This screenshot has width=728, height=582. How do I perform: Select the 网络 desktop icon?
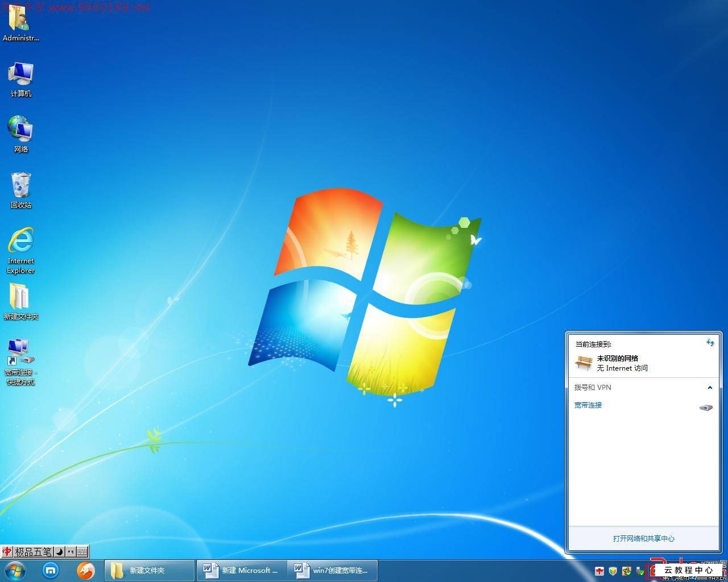pyautogui.click(x=20, y=135)
